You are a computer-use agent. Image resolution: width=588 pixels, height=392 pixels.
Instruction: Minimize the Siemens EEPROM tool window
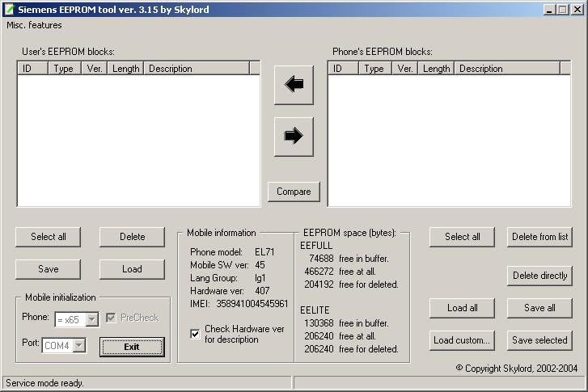tap(549, 10)
